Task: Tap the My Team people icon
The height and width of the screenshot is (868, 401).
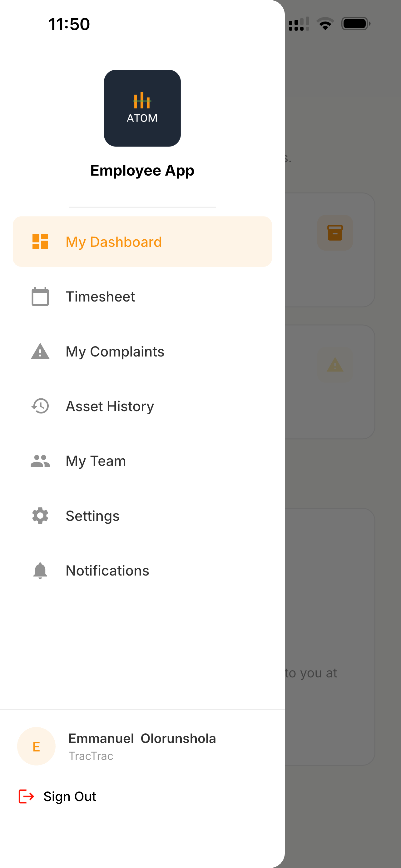Action: (40, 461)
